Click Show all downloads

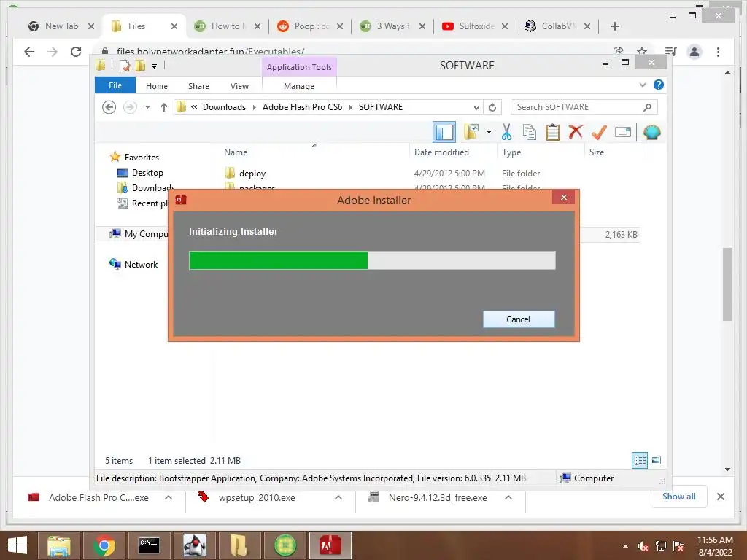(x=679, y=497)
